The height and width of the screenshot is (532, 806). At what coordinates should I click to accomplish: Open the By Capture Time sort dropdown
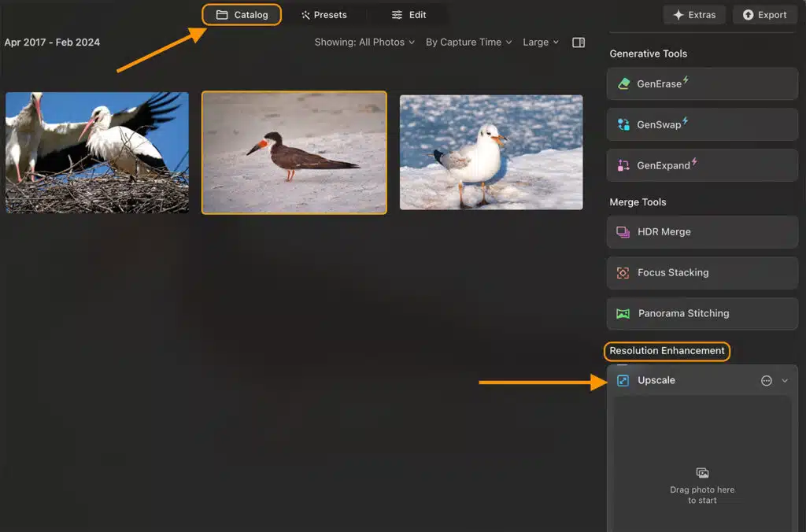(x=468, y=42)
